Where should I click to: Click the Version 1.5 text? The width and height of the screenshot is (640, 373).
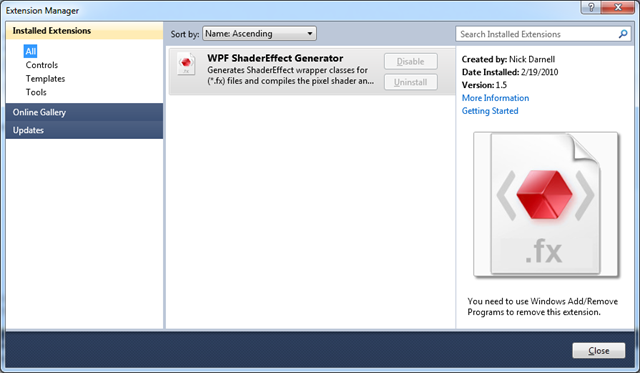[x=484, y=85]
